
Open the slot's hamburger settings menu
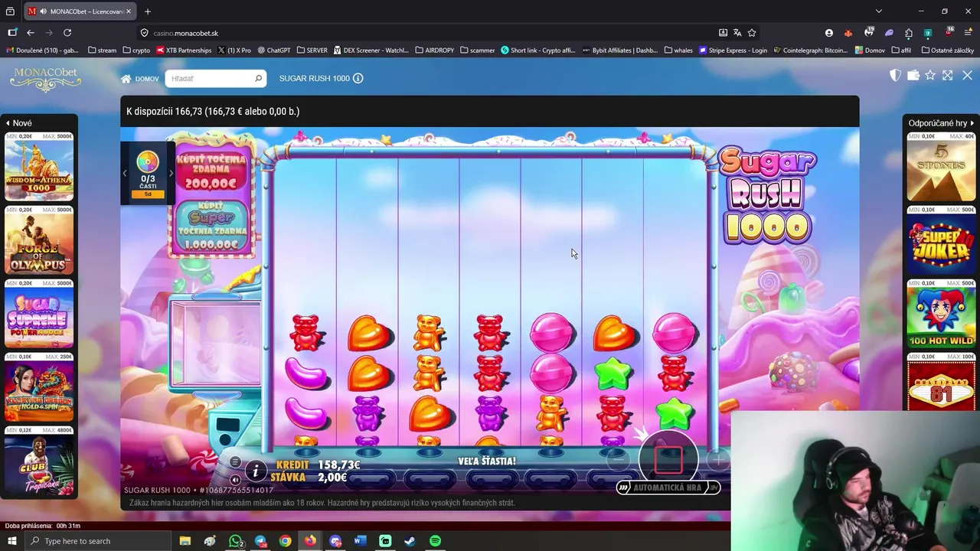pos(235,461)
